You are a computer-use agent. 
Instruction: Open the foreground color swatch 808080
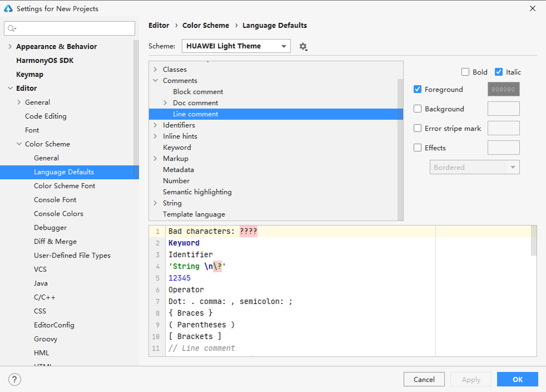click(504, 89)
